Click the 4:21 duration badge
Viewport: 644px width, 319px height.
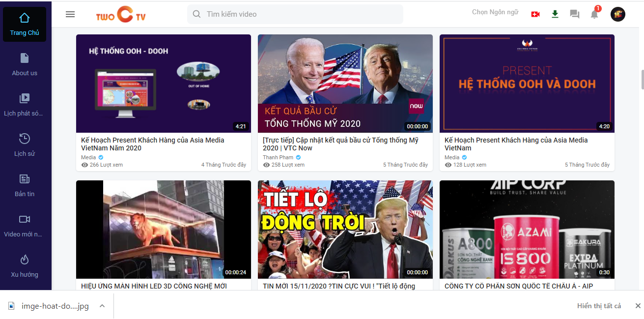pyautogui.click(x=241, y=126)
